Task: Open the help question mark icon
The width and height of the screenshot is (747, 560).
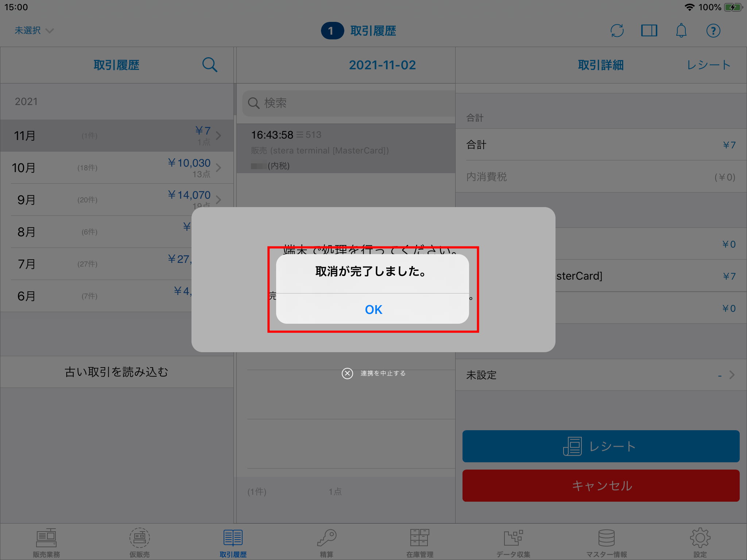Action: (x=713, y=31)
